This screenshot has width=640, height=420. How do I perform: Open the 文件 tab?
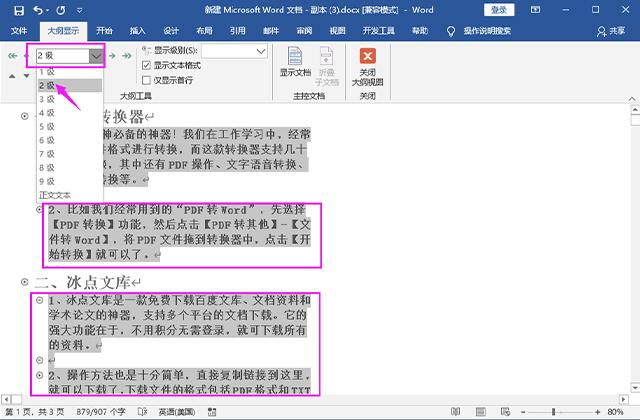pos(19,31)
